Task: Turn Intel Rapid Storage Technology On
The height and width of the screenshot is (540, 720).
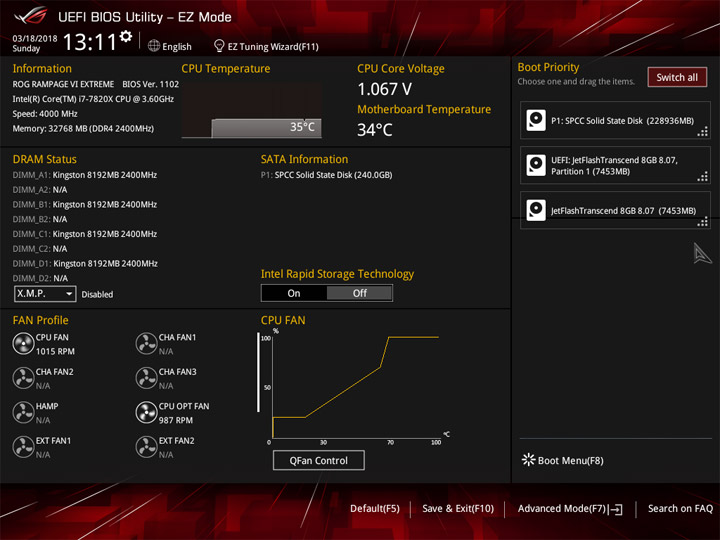Action: 294,293
